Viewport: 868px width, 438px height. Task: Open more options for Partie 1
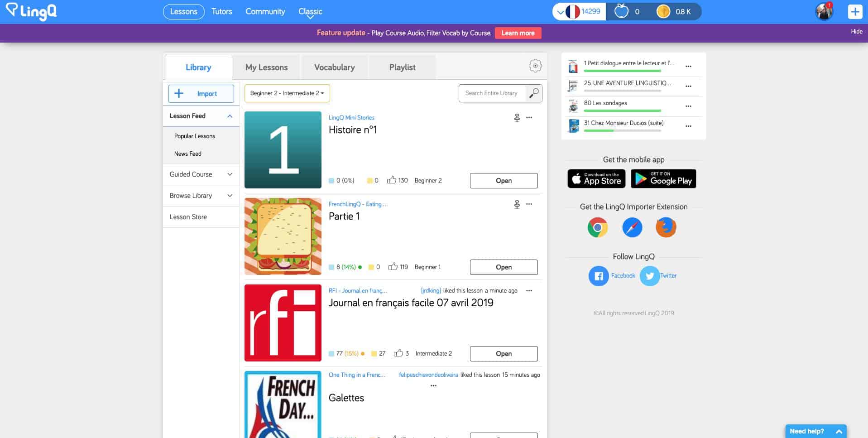(x=529, y=204)
